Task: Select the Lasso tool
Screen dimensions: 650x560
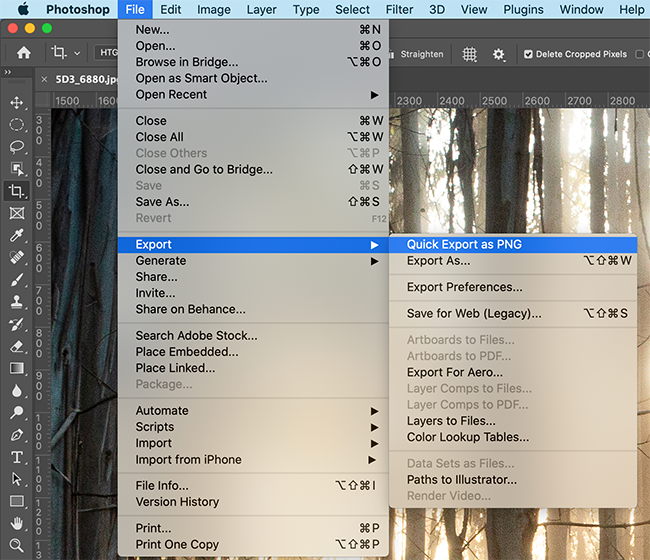Action: click(17, 146)
